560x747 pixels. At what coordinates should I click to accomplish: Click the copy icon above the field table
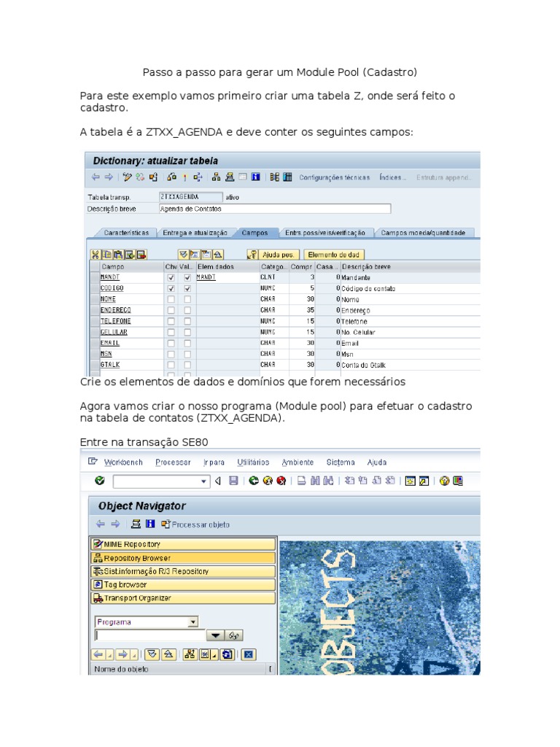click(106, 255)
